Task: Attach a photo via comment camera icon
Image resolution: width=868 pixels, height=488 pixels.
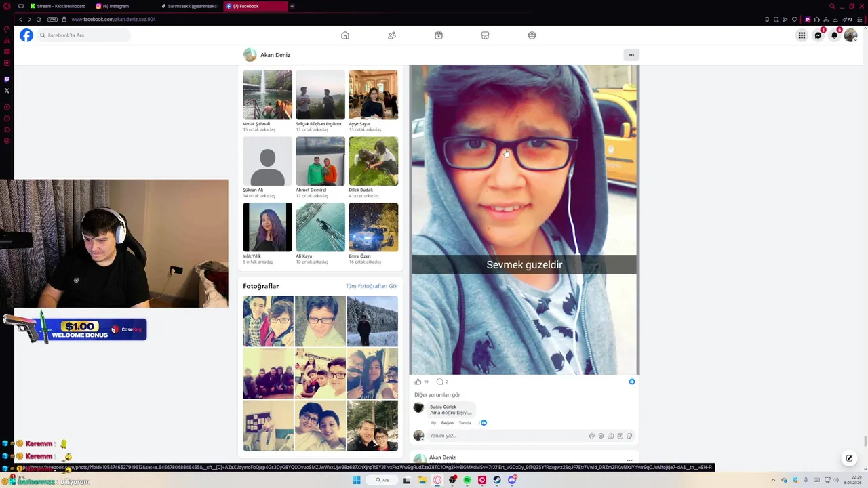Action: click(610, 436)
